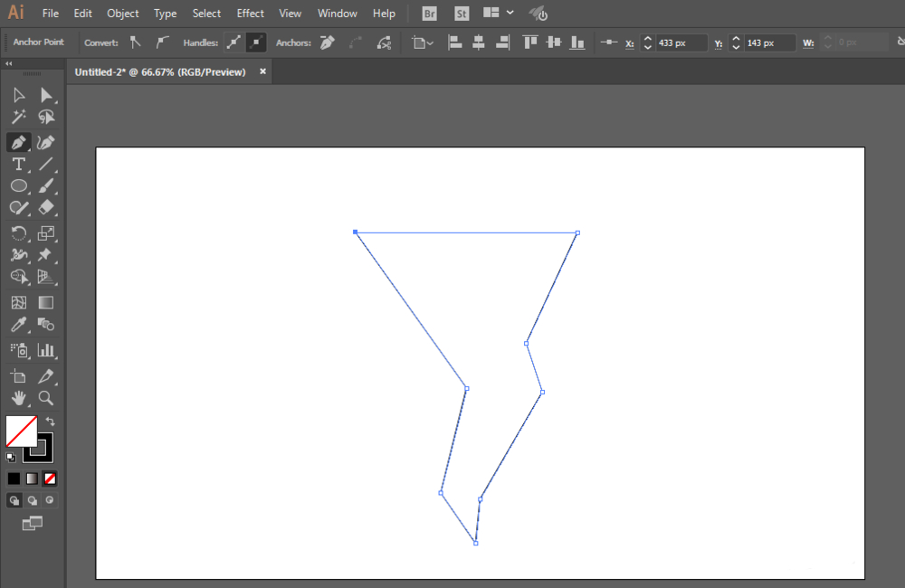905x588 pixels.
Task: Activate the Column Graph tool
Action: pos(45,350)
